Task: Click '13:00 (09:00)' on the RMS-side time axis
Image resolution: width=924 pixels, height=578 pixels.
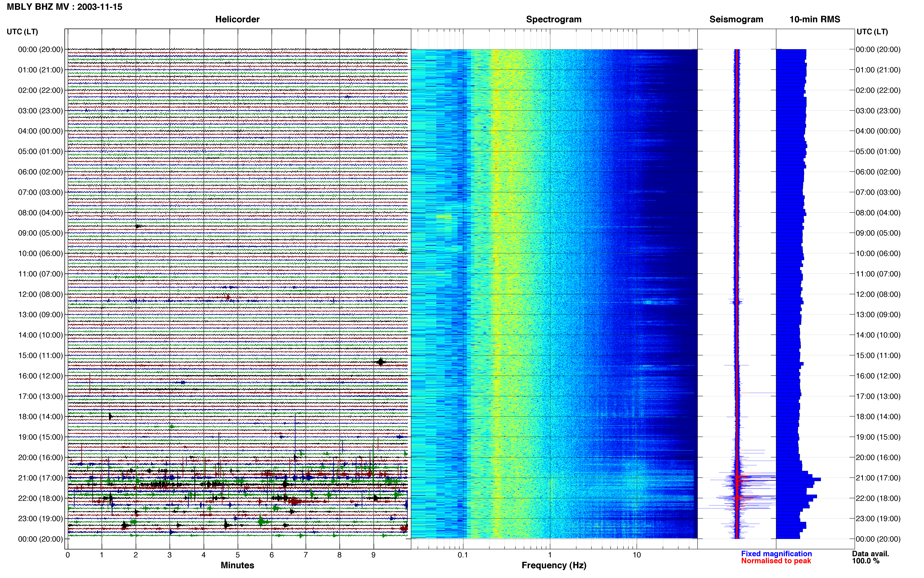Action: click(x=878, y=315)
